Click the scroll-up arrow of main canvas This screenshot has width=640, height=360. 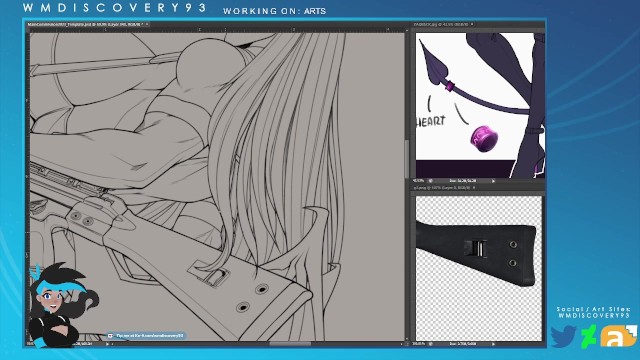click(x=407, y=30)
